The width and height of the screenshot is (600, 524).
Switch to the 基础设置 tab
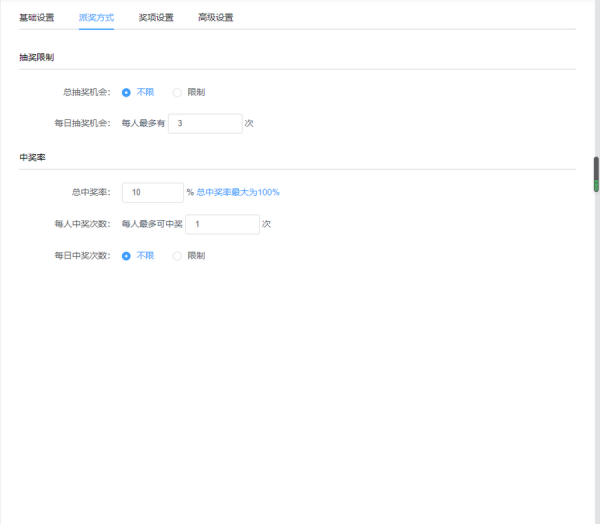(37, 18)
